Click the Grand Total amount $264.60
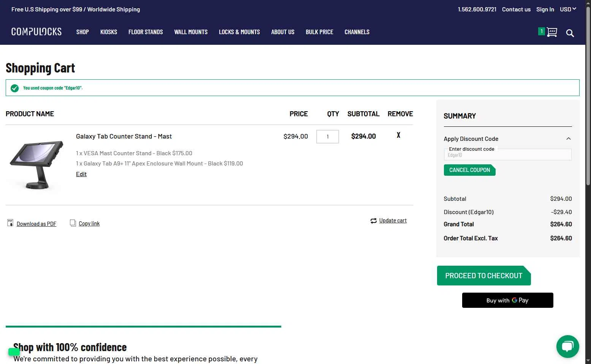Viewport: 591px width, 364px height. pos(561,224)
